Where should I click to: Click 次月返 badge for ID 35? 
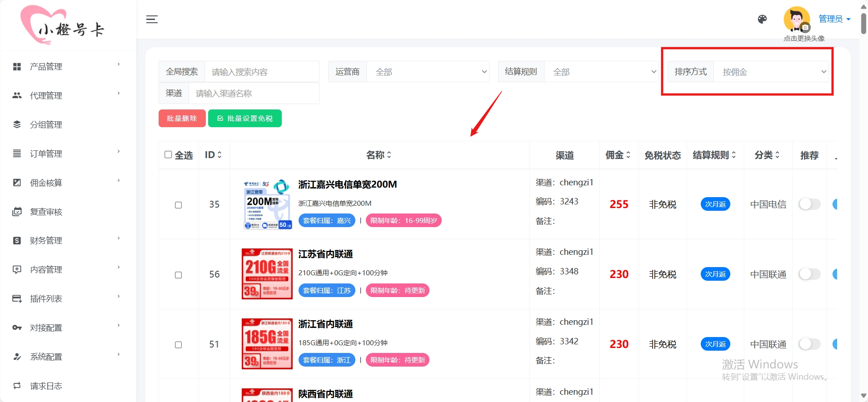(x=715, y=204)
